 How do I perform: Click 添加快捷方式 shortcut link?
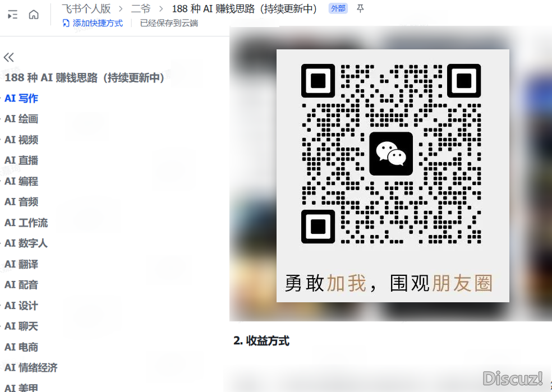click(x=93, y=23)
